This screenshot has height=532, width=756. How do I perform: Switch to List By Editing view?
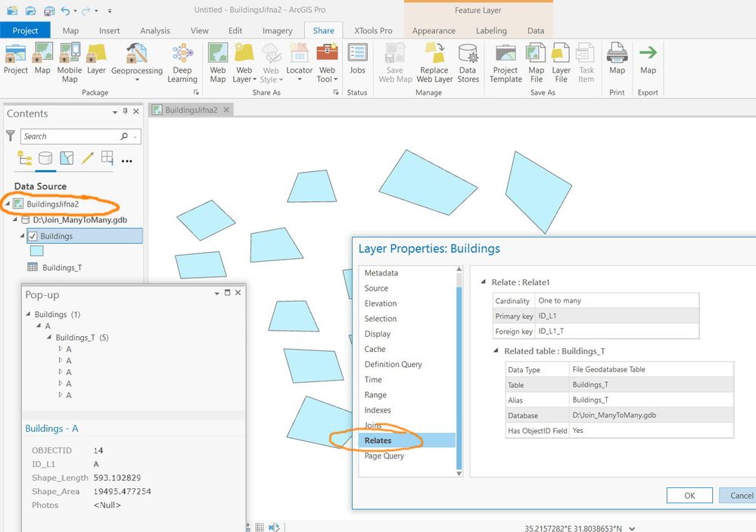click(87, 157)
